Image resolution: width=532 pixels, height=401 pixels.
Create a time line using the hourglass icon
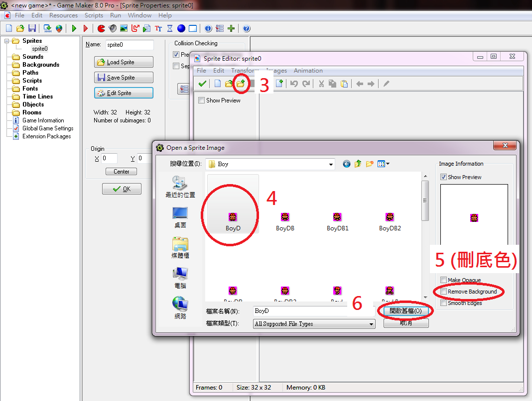coord(170,28)
